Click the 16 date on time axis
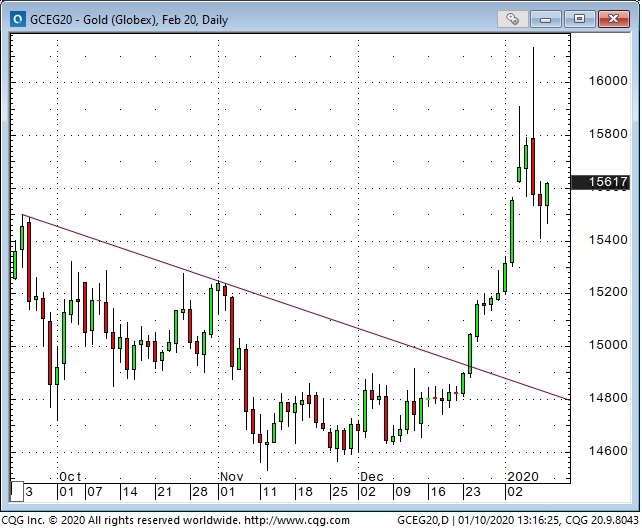Screen dimensions: 642x528 [x=438, y=492]
